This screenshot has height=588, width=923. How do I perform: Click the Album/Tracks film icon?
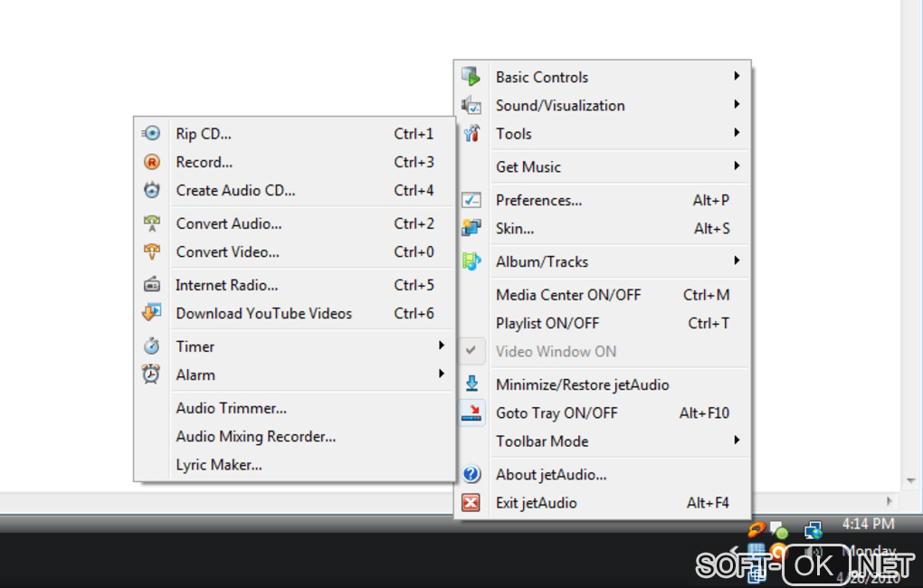tap(471, 261)
